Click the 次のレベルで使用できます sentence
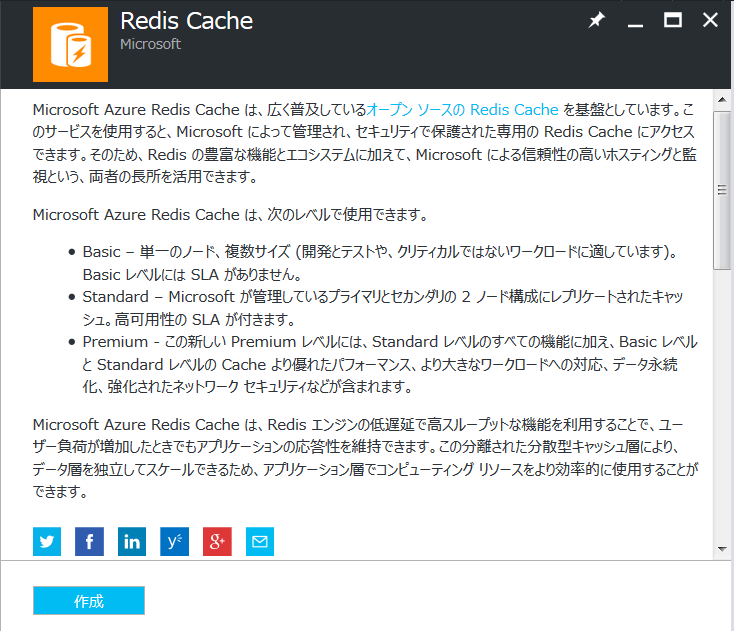734x631 pixels. pos(230,214)
